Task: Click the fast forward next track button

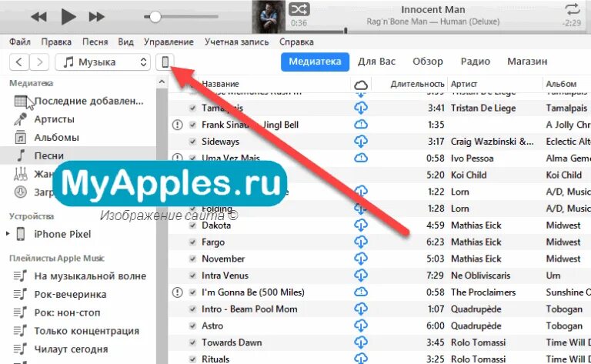Action: (96, 17)
